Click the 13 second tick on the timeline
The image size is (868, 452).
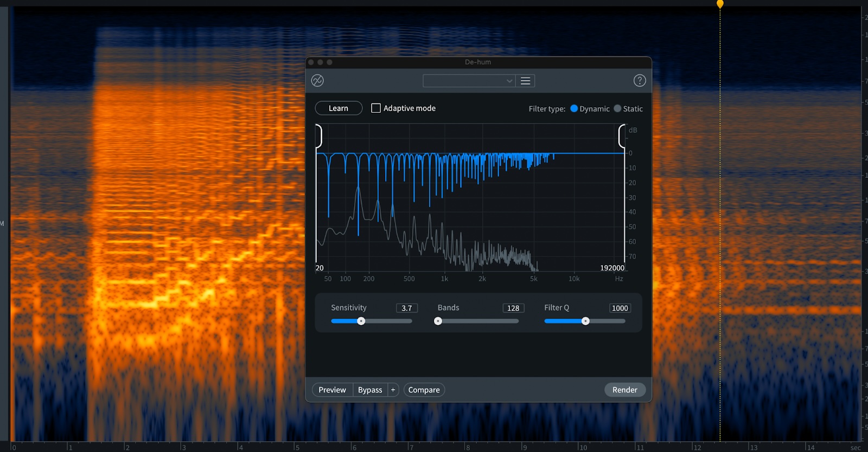pyautogui.click(x=753, y=447)
